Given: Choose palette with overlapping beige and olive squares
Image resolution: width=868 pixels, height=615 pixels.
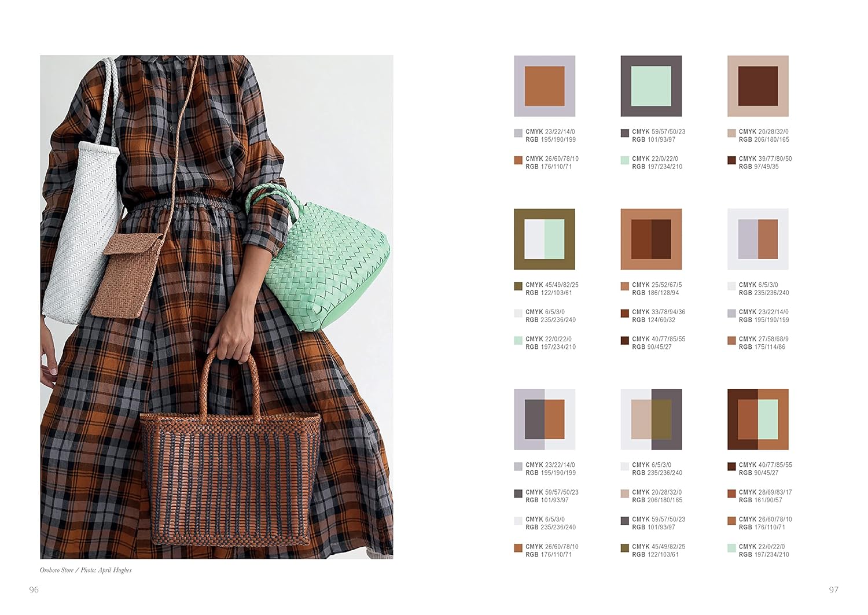Looking at the screenshot, I should coord(651,419).
